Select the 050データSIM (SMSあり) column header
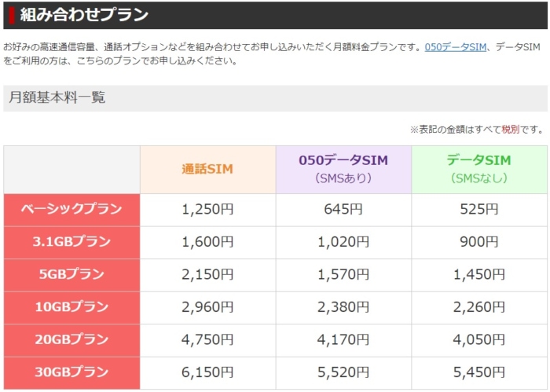The image size is (550, 392). click(343, 170)
